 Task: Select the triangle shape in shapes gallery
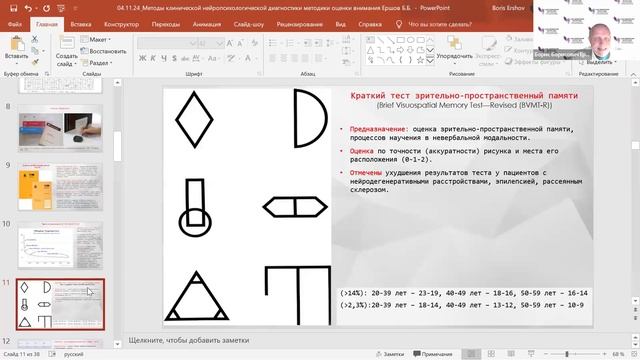coord(370,50)
